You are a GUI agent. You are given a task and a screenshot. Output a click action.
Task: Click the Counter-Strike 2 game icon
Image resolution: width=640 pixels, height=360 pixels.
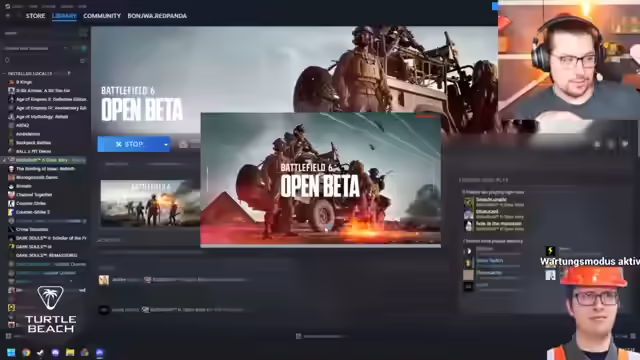tap(11, 212)
